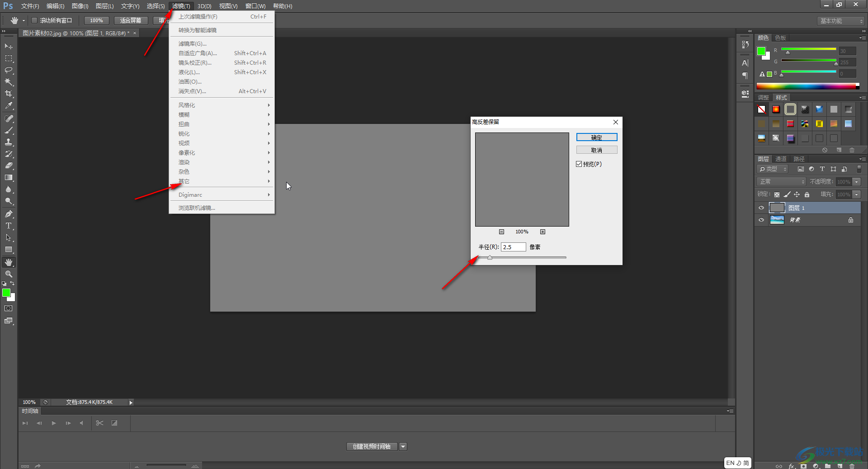
Task: Open the layer filter type dropdown (类型)
Action: click(x=773, y=169)
